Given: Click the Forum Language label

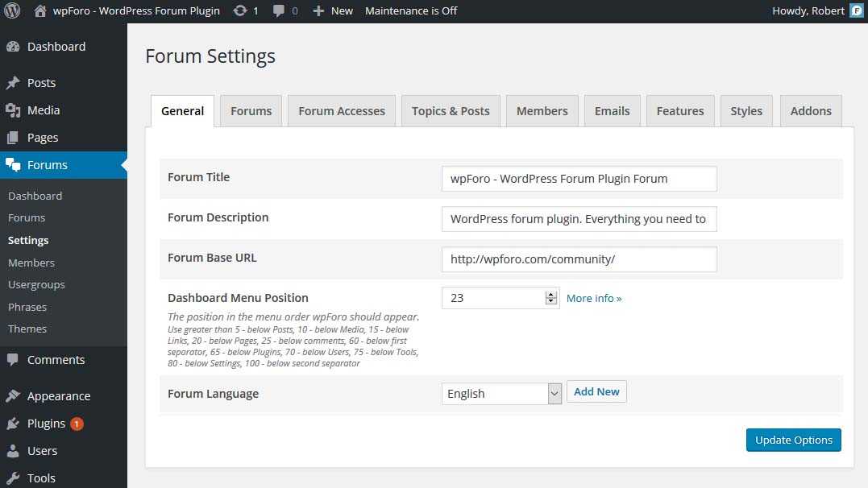Looking at the screenshot, I should pos(213,394).
